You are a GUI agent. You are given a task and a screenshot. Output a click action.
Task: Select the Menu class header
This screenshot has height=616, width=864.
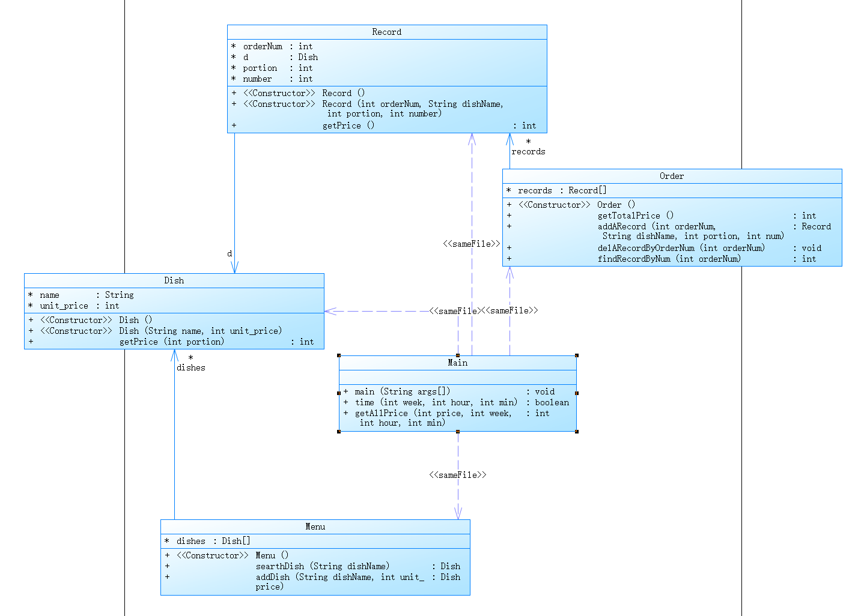click(315, 527)
